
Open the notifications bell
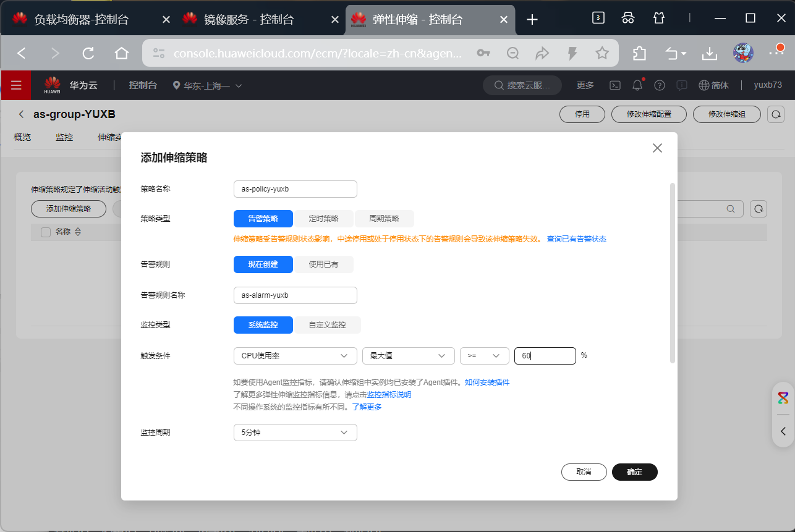[x=637, y=85]
